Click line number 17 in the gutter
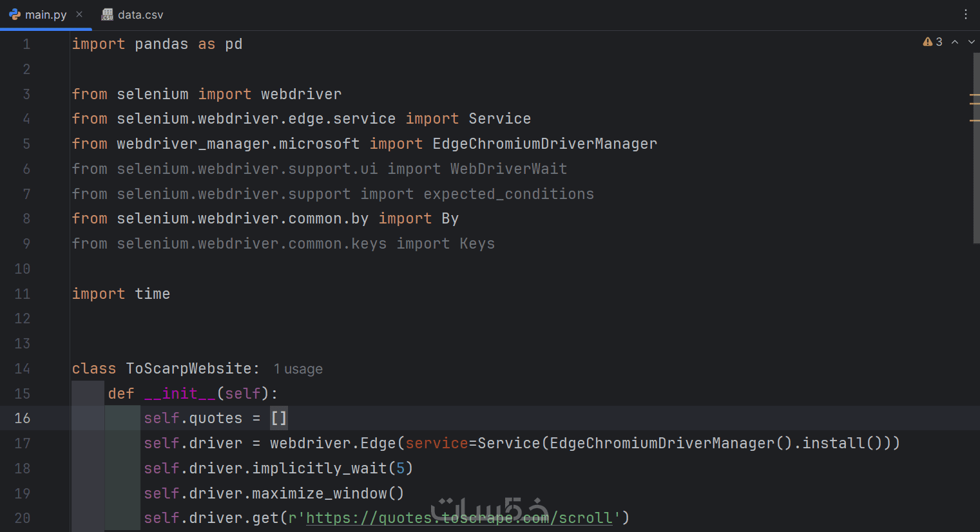 tap(23, 443)
